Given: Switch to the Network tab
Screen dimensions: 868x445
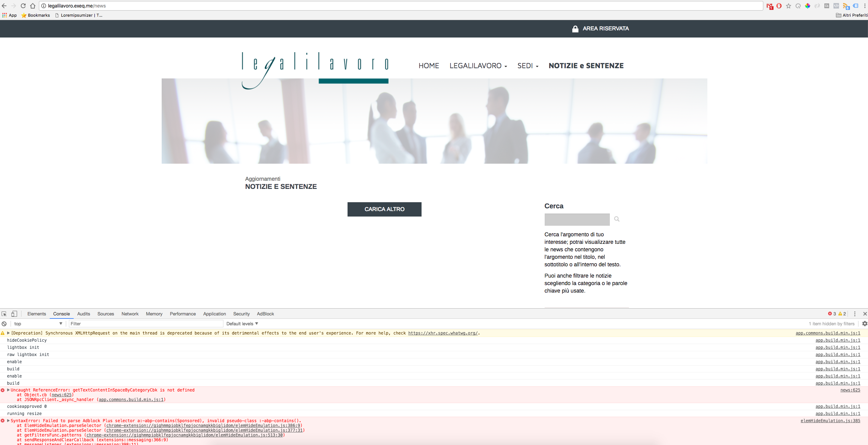Looking at the screenshot, I should click(x=130, y=314).
